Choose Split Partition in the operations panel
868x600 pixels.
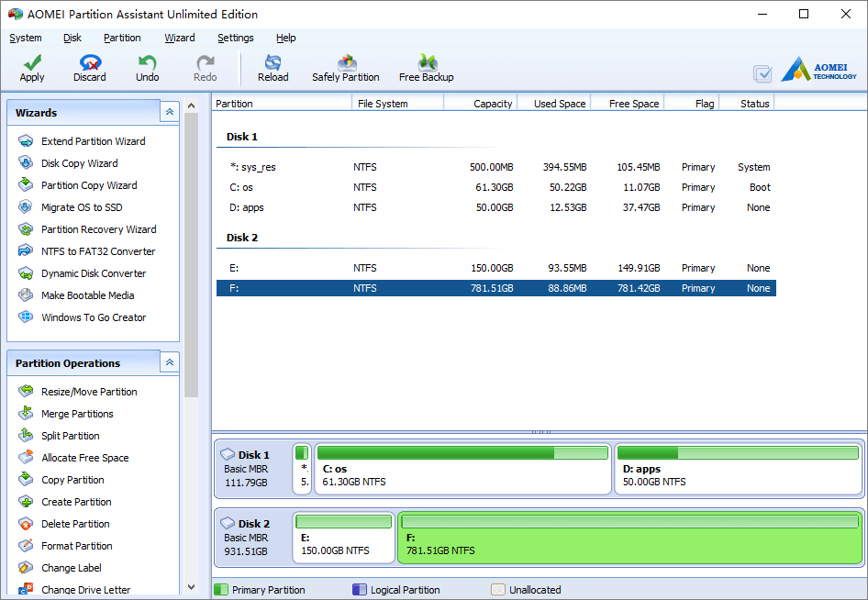point(71,436)
